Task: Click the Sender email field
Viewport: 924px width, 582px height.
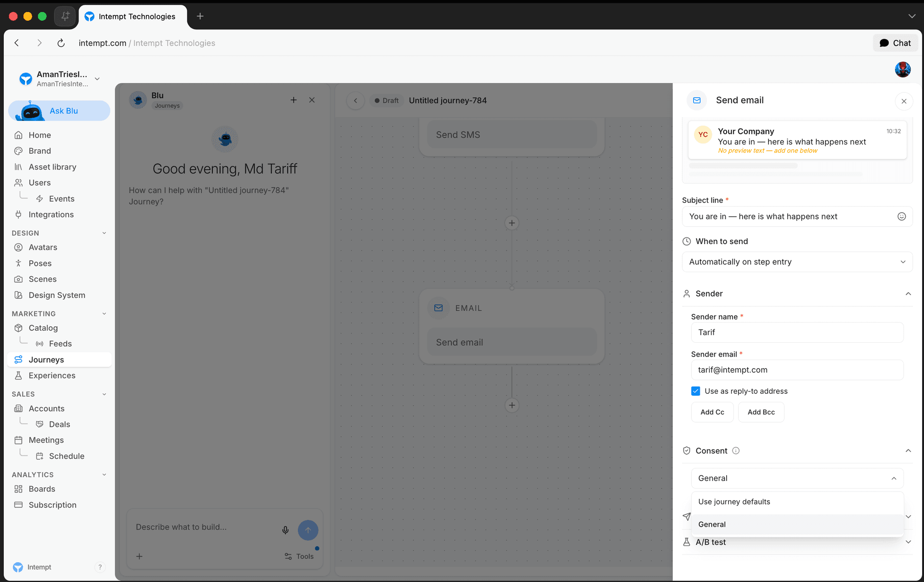Action: (797, 370)
